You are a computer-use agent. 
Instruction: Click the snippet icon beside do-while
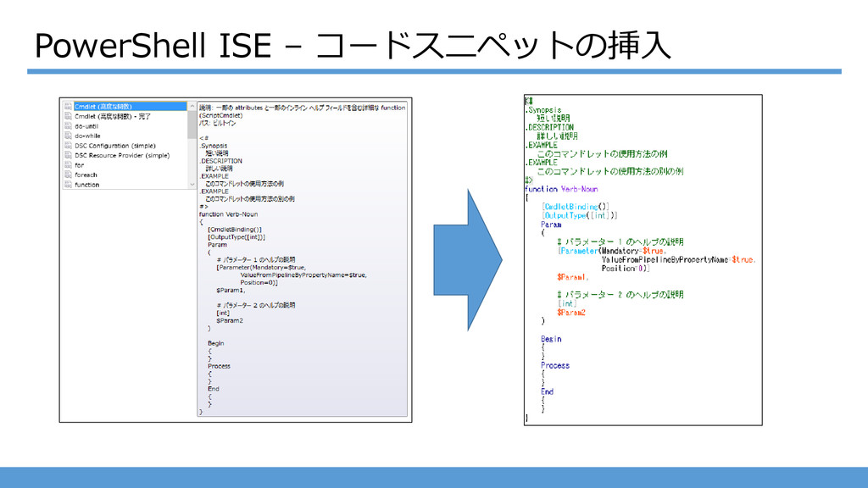pyautogui.click(x=68, y=136)
